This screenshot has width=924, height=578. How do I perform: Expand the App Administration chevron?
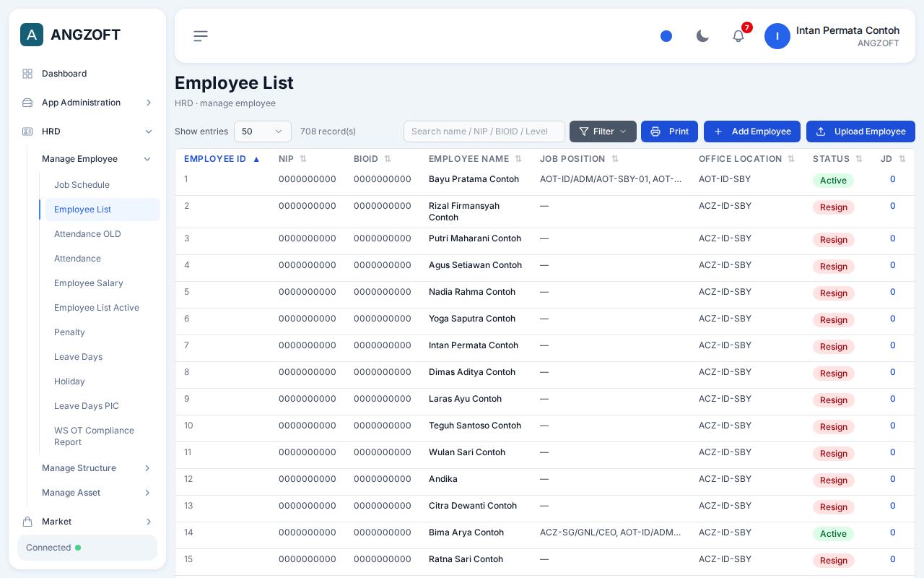pos(149,103)
